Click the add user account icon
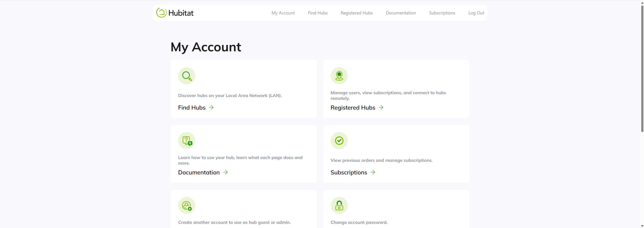 [x=186, y=205]
